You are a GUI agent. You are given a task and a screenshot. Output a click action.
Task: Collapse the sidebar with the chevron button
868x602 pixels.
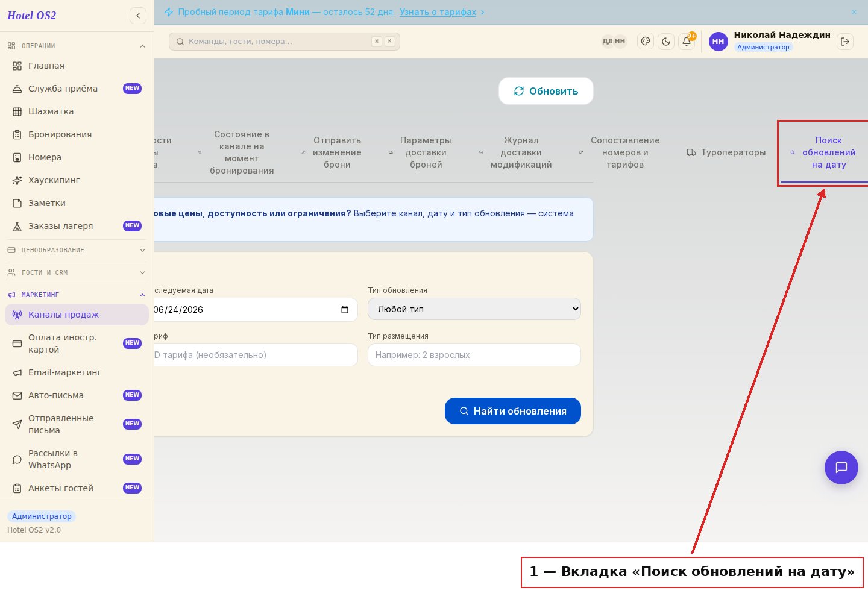pos(138,16)
